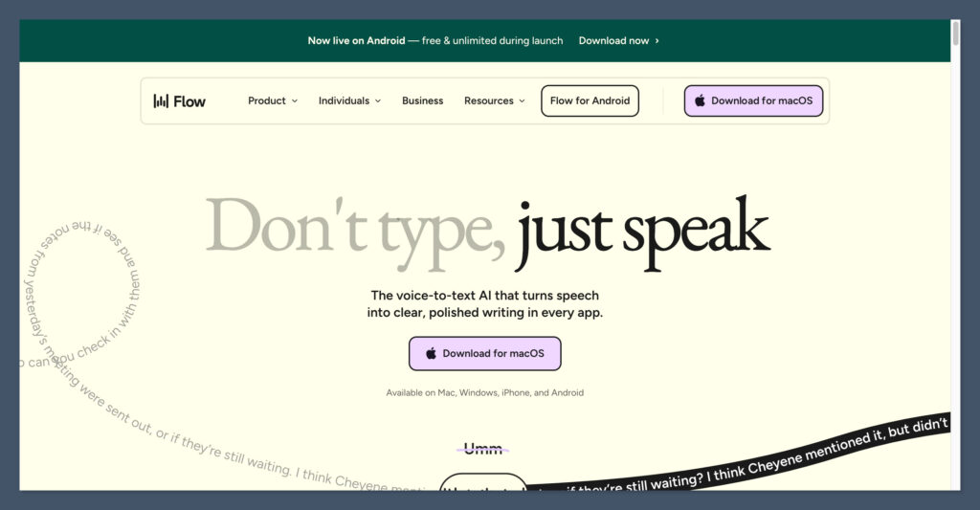The width and height of the screenshot is (980, 510).
Task: Expand the Resources dropdown chevron
Action: point(522,101)
